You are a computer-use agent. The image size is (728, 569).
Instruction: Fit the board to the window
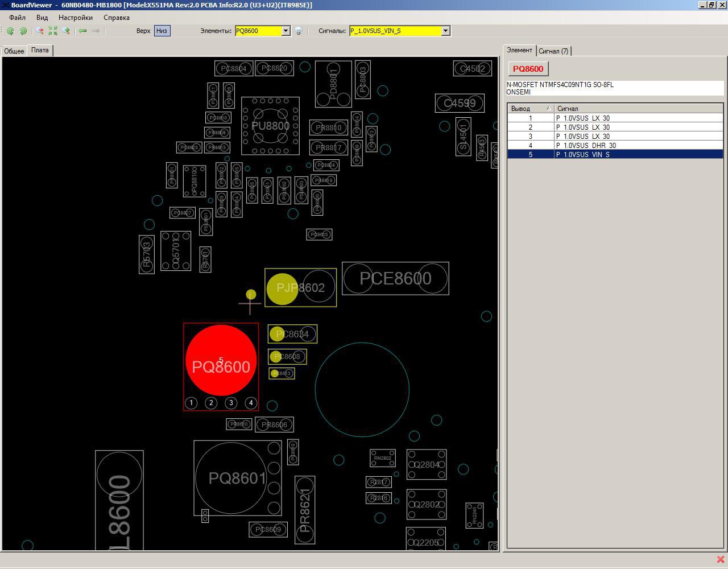[x=53, y=31]
